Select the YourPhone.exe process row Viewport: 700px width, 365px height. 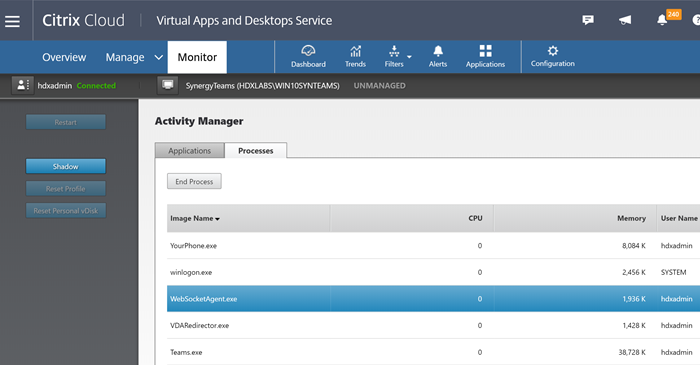point(433,245)
